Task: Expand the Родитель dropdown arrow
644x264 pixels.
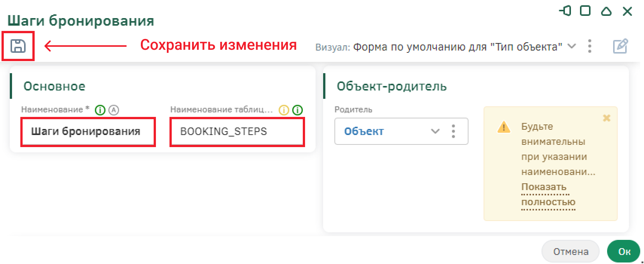Action: tap(435, 131)
